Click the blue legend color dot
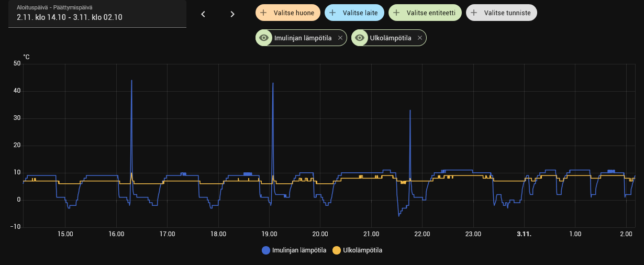This screenshot has width=644, height=265. [266, 250]
